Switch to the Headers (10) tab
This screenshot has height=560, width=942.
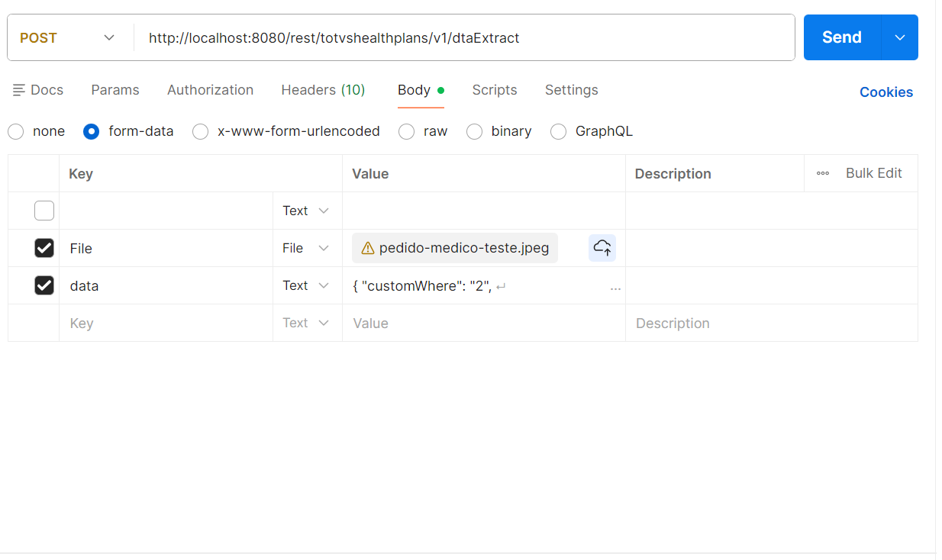click(x=323, y=90)
